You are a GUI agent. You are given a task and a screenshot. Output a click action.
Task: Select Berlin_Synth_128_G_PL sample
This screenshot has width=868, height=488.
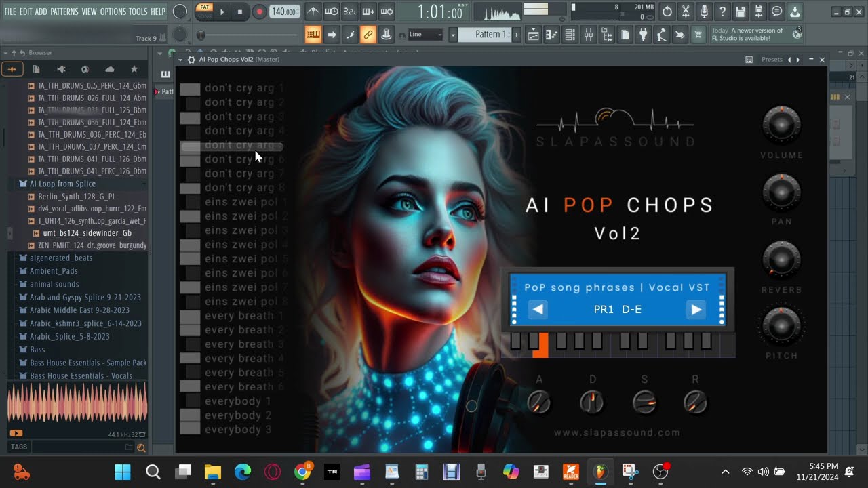(77, 197)
